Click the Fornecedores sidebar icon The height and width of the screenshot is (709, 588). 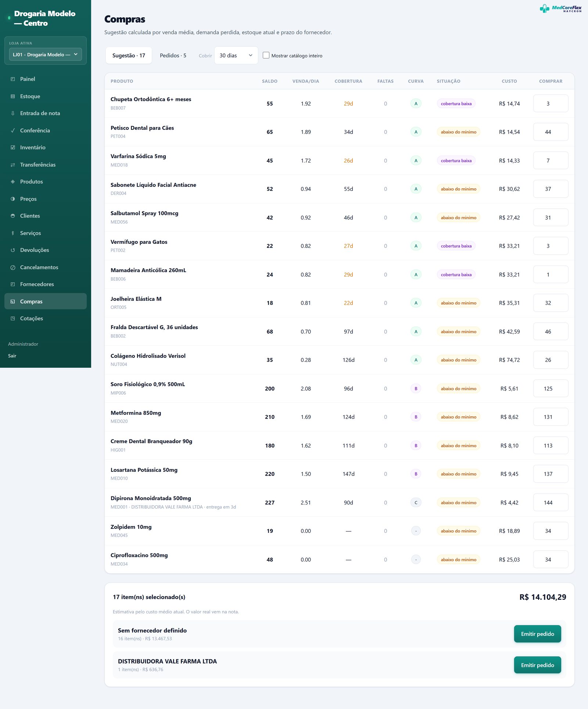point(13,284)
